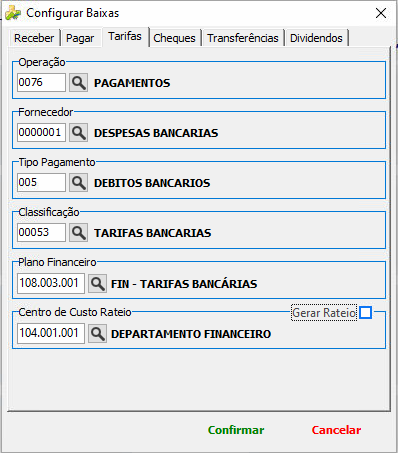
Task: Enable the Gerar Rateio checkbox
Action: (365, 313)
